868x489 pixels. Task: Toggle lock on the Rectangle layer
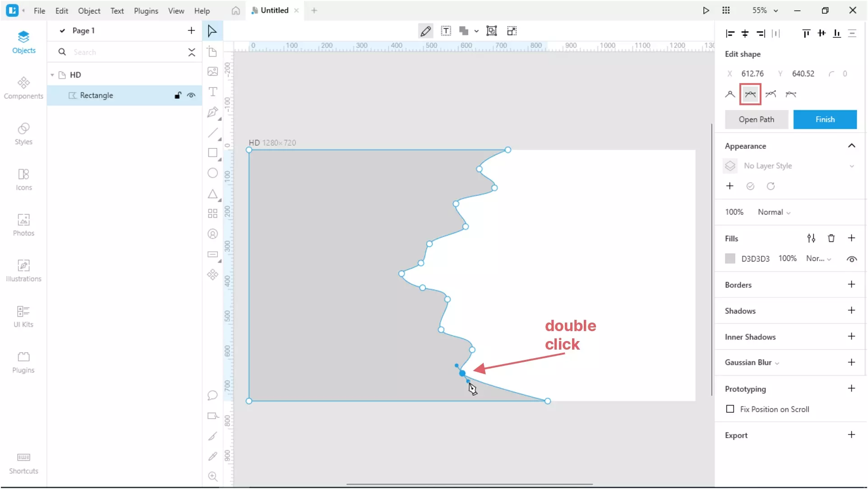[x=178, y=95]
